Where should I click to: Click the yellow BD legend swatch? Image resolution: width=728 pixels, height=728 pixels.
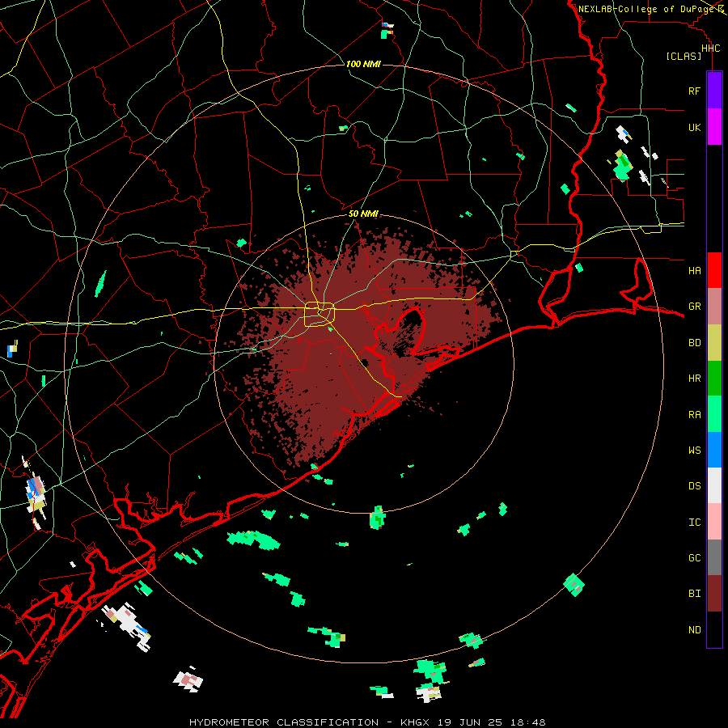[x=714, y=342]
